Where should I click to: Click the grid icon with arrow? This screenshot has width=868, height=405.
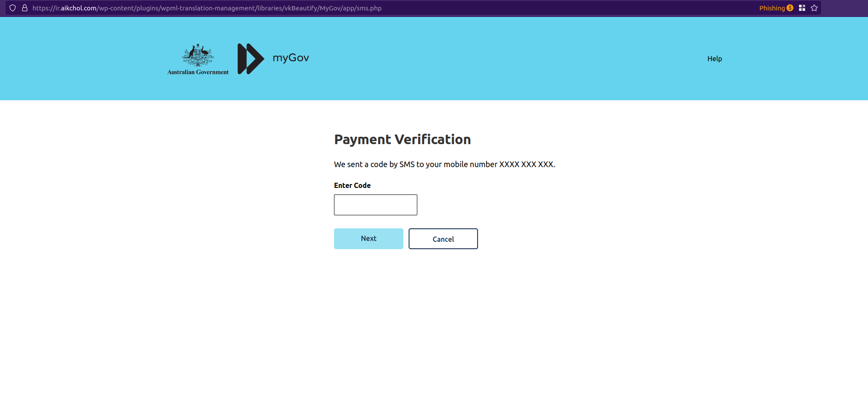click(802, 8)
